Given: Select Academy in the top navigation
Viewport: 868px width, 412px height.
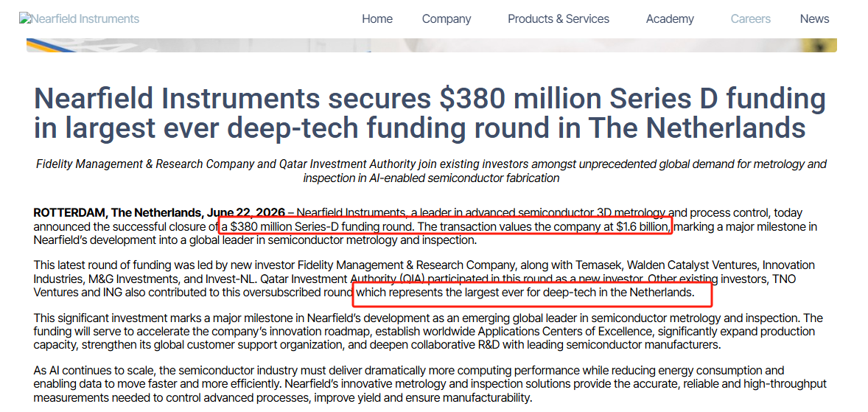Looking at the screenshot, I should [670, 19].
